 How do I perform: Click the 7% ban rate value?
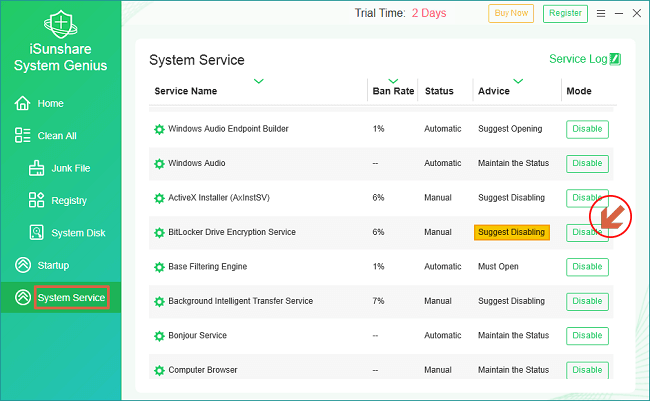(x=378, y=301)
